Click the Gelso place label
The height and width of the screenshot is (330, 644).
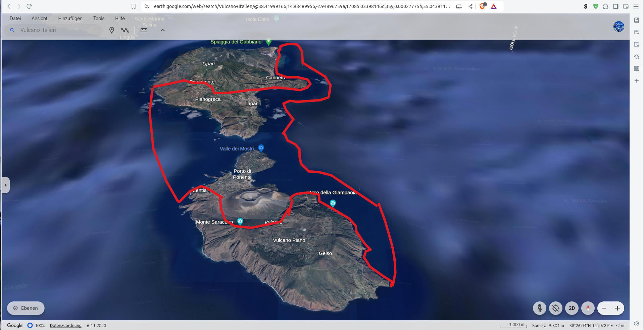pos(325,253)
